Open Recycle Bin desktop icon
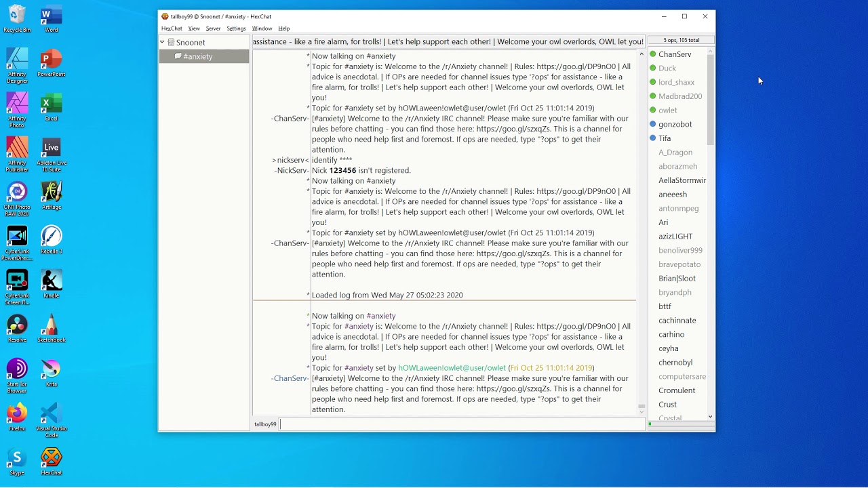This screenshot has width=868, height=488. click(17, 19)
